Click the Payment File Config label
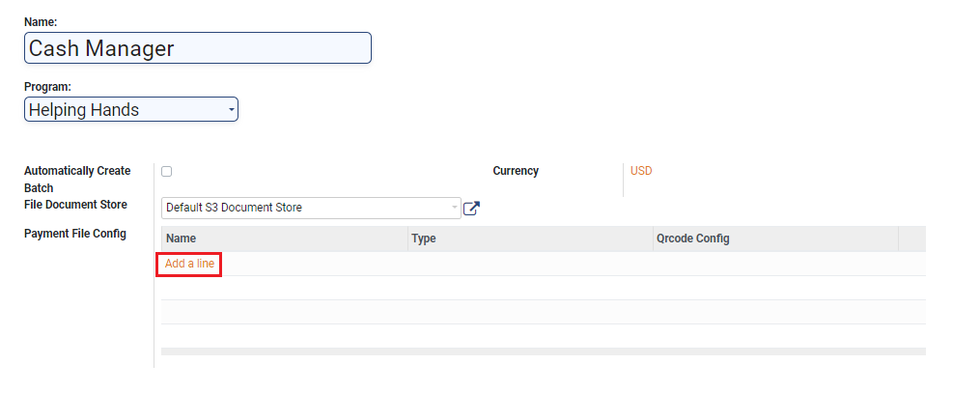 coord(74,233)
